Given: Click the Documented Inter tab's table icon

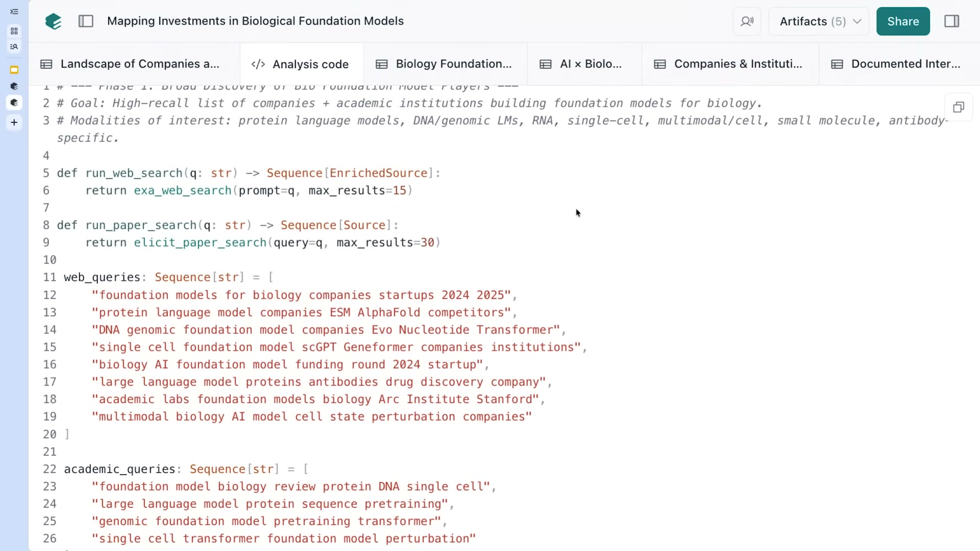Looking at the screenshot, I should [837, 64].
